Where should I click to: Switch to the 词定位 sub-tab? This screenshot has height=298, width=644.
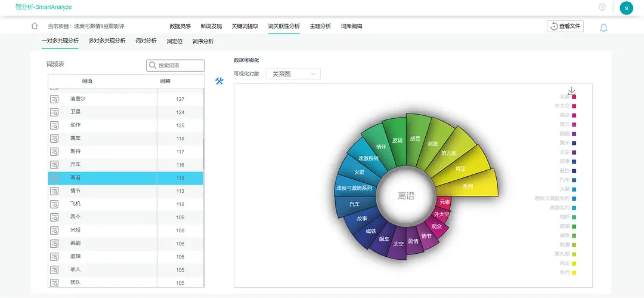pos(175,41)
